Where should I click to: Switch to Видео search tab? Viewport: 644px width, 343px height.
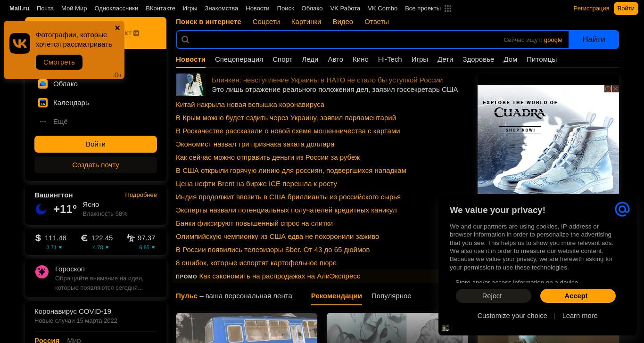(x=343, y=22)
